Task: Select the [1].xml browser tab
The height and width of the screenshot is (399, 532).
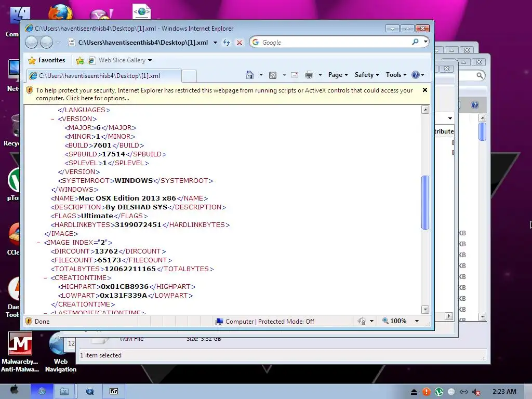Action: [x=104, y=76]
